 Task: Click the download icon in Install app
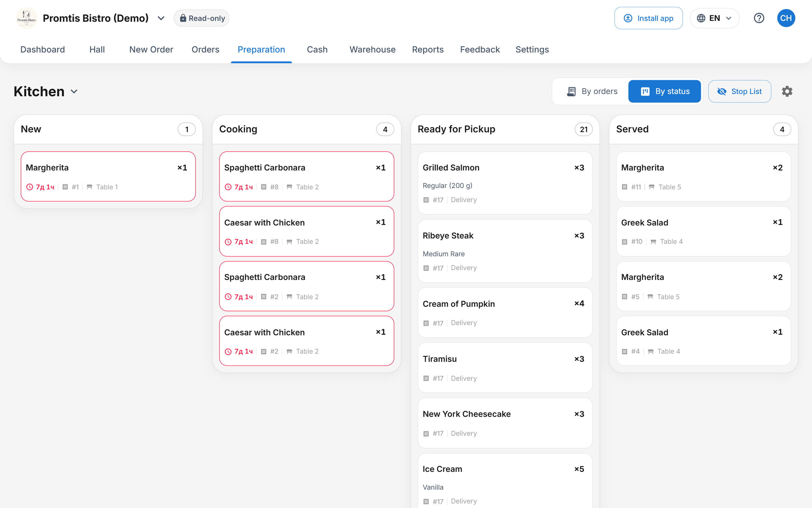628,18
